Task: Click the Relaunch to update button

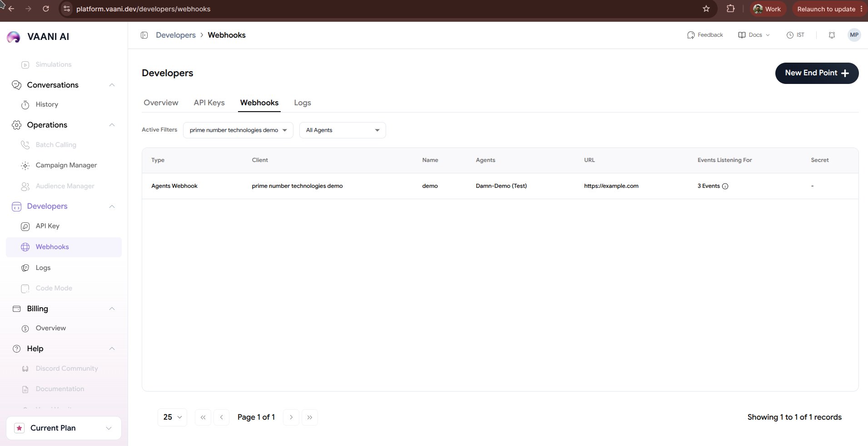Action: point(830,9)
